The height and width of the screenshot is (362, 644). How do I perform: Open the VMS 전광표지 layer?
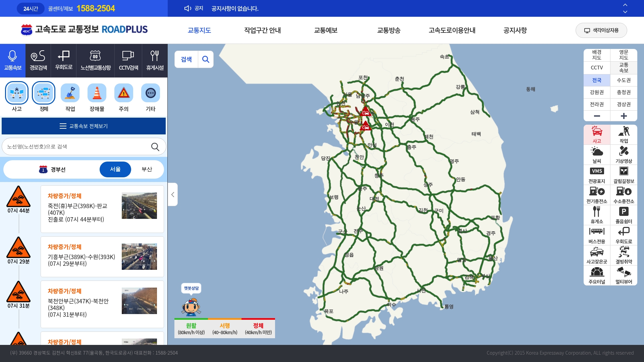(x=597, y=175)
